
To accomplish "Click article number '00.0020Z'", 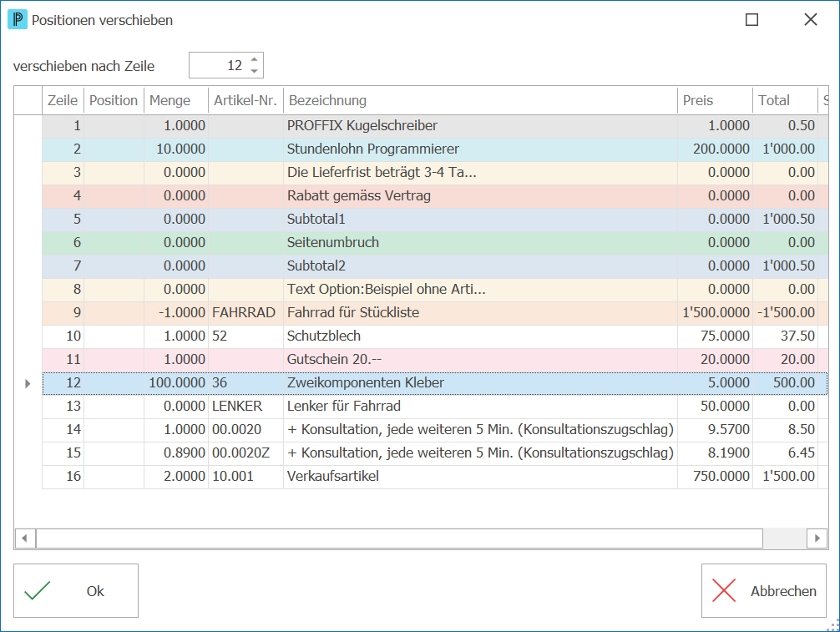I will coord(241,453).
